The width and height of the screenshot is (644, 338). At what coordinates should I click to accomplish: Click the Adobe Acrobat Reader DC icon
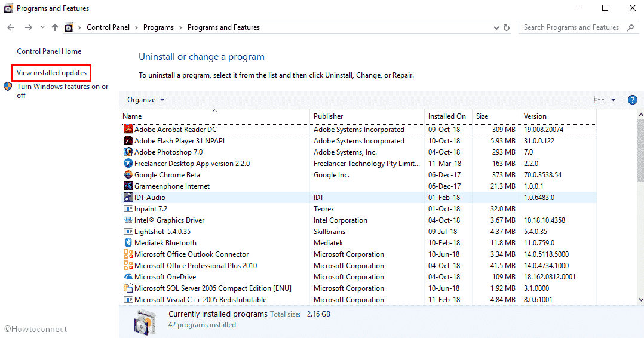point(128,130)
